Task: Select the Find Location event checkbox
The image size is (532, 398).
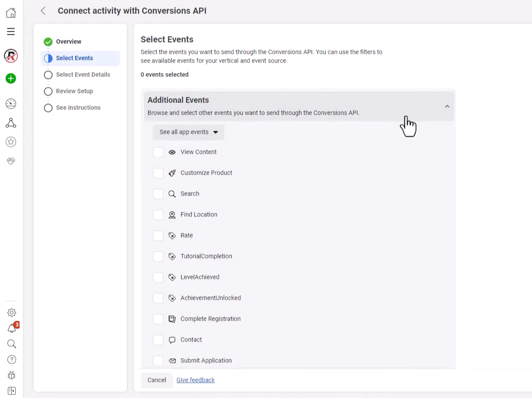Action: 158,215
